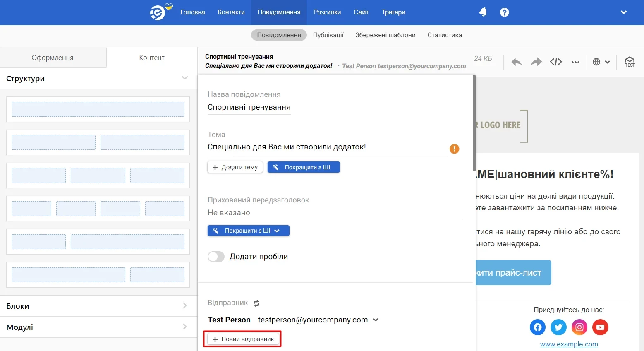Switch to Збережені шаблони submenu
Viewport: 644px width, 351px height.
tap(385, 35)
